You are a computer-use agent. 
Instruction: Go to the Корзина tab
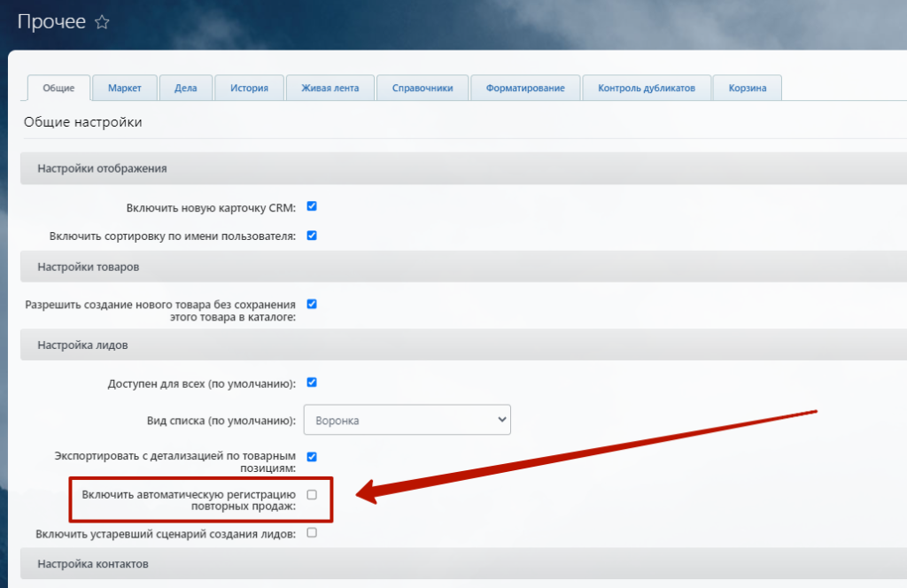(747, 88)
